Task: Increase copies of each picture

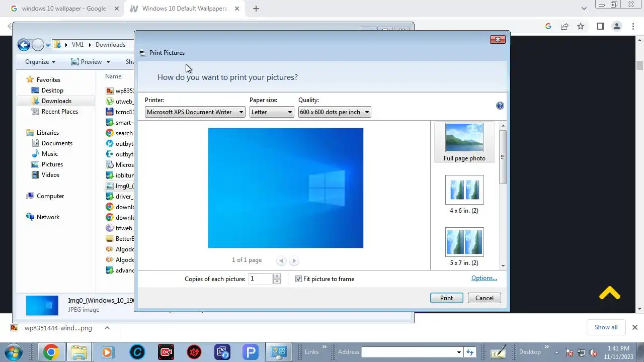Action: pyautogui.click(x=277, y=276)
